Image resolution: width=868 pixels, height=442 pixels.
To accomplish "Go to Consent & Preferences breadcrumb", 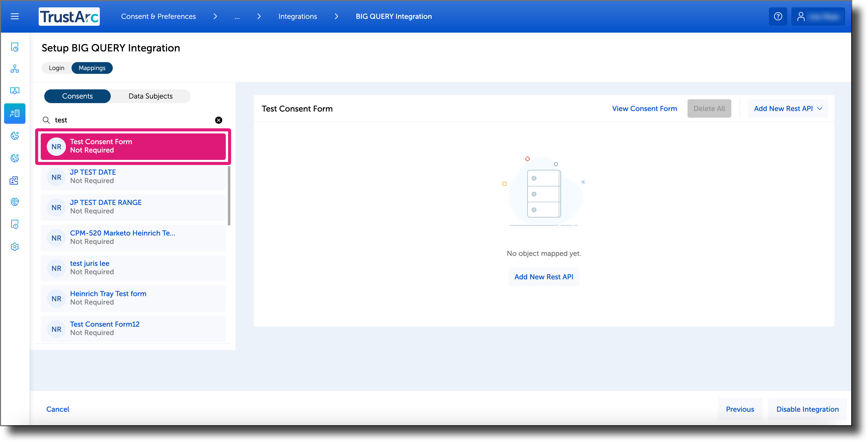I will pyautogui.click(x=158, y=16).
